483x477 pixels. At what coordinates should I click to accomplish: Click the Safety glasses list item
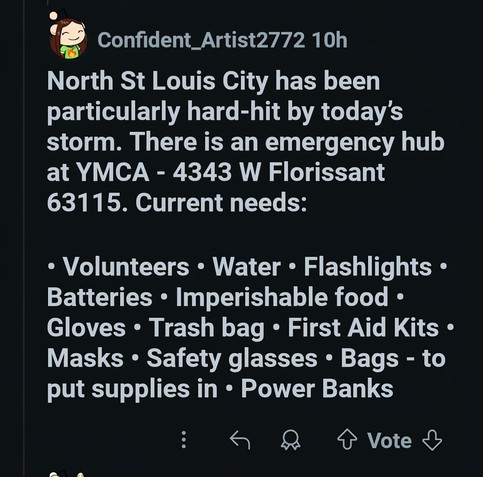(x=232, y=359)
